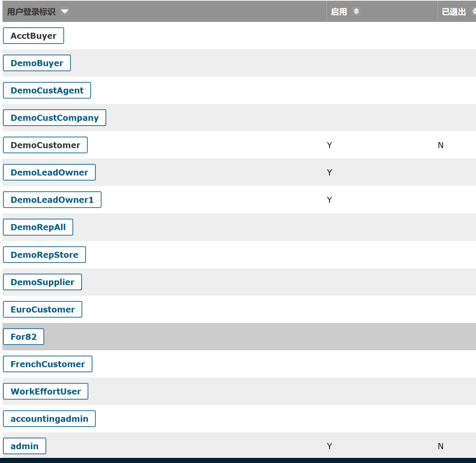Select the DemoLeadOwner1 login entry

pos(52,200)
